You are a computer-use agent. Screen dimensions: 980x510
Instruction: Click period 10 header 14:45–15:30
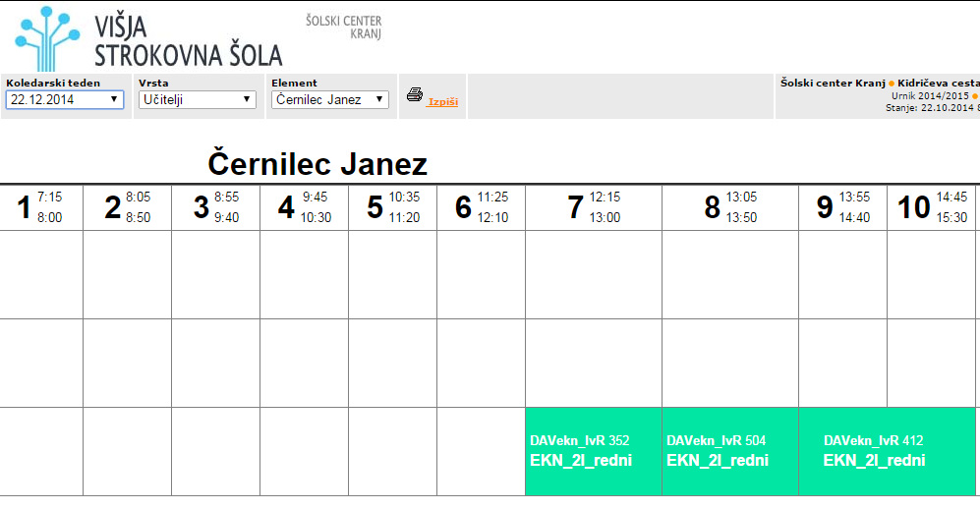pyautogui.click(x=931, y=207)
